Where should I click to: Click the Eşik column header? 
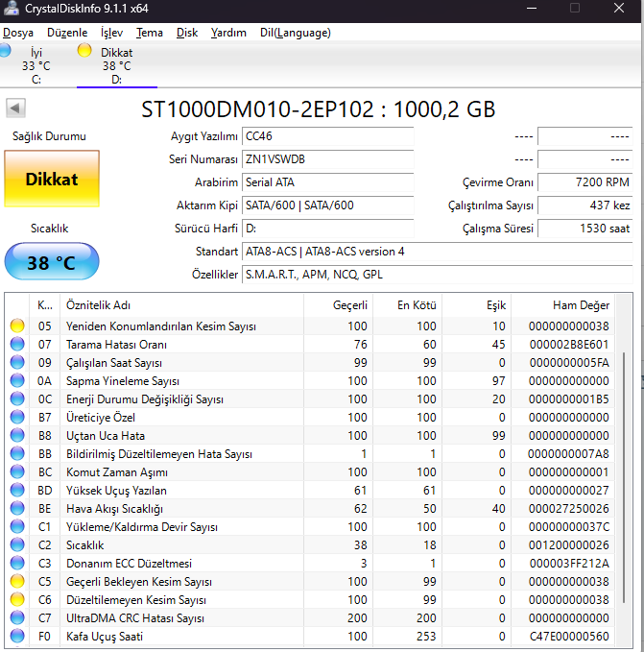(x=477, y=305)
